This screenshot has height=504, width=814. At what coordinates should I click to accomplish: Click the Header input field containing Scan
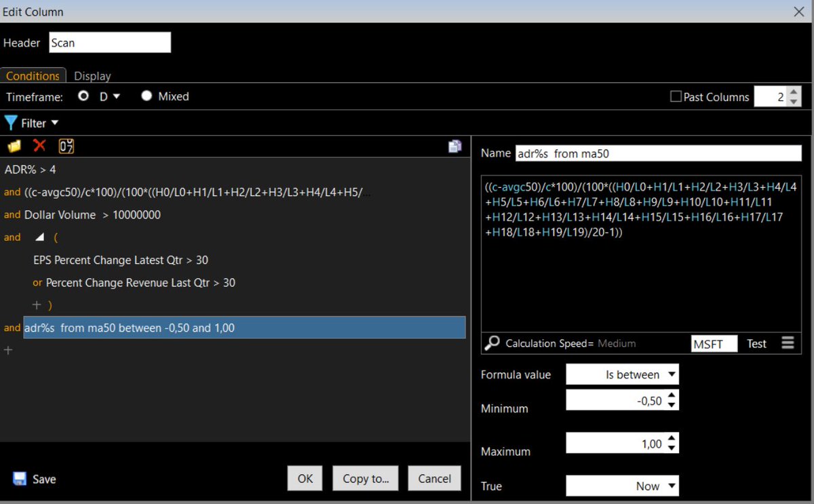point(110,43)
